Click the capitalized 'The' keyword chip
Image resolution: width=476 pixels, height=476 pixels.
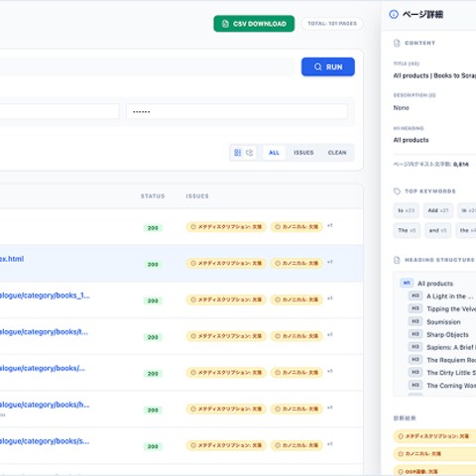tap(407, 230)
